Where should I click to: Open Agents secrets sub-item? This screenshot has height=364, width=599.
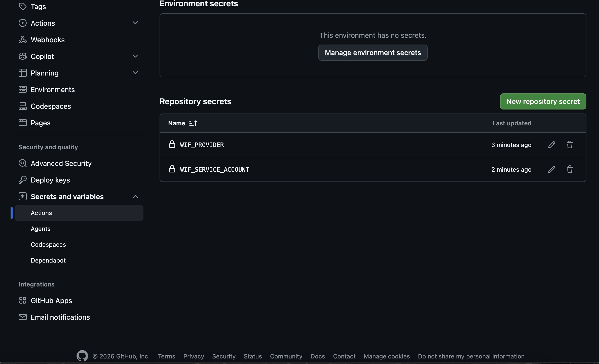point(41,229)
